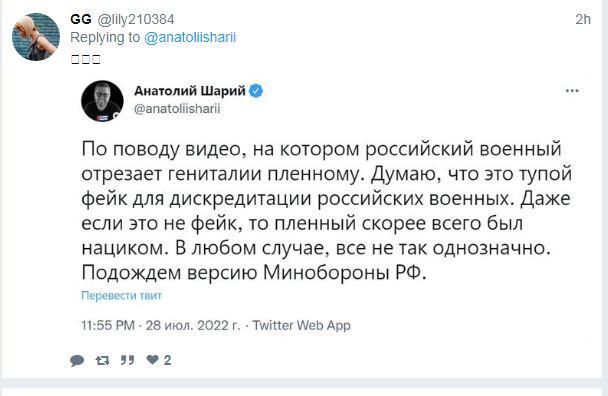Open GG's round profile avatar
This screenshot has height=396, width=608.
pyautogui.click(x=36, y=37)
